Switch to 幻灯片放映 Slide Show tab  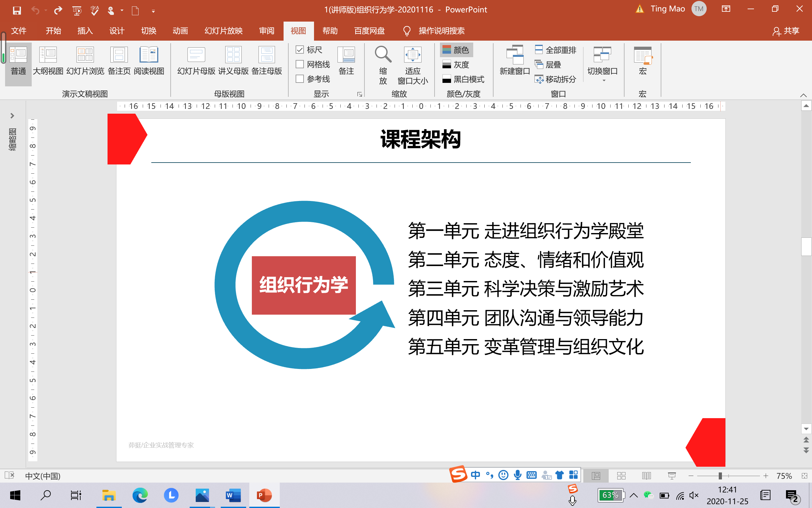(x=224, y=31)
